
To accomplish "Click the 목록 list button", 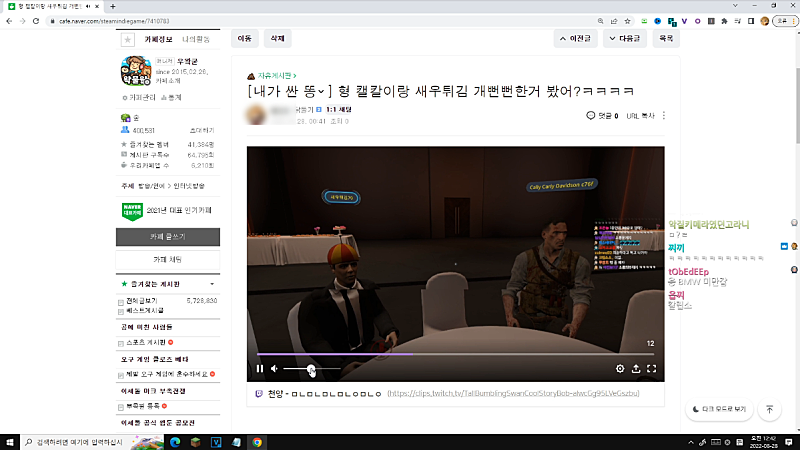I will [x=666, y=38].
